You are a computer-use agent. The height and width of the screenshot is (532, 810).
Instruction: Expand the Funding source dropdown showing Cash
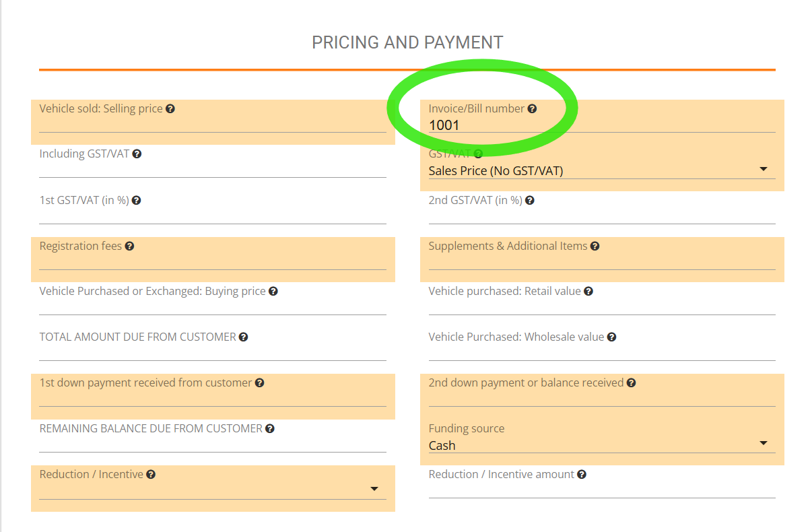click(x=601, y=445)
